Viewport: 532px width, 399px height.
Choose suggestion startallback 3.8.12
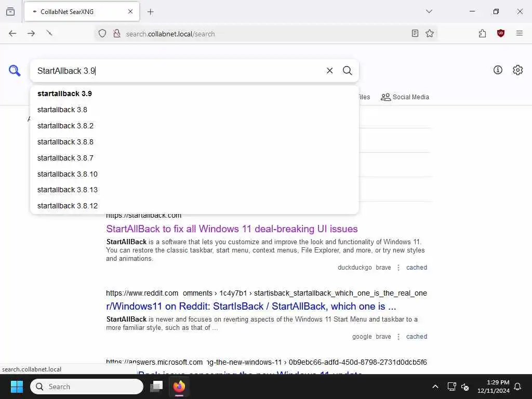(x=194, y=206)
